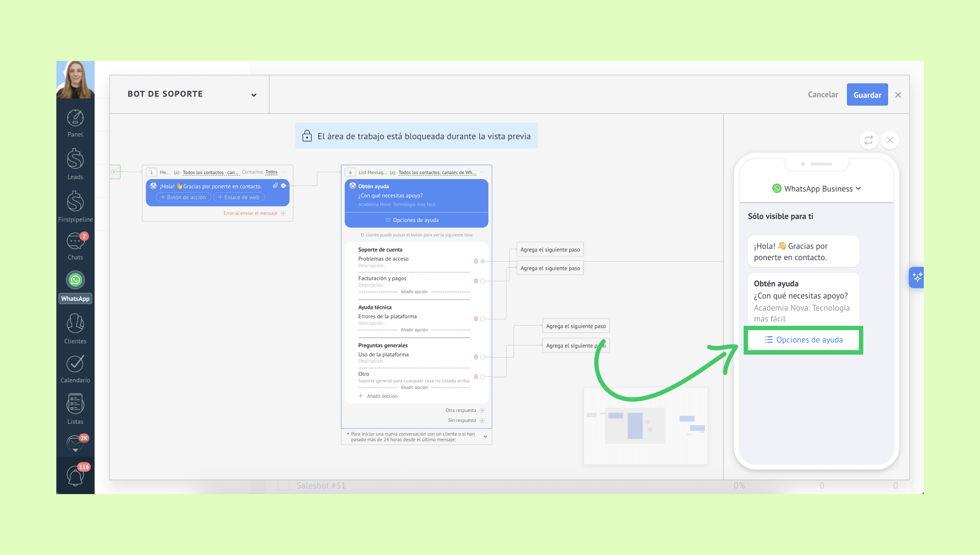Click connector circle next to Facturación y pagos

tap(482, 281)
